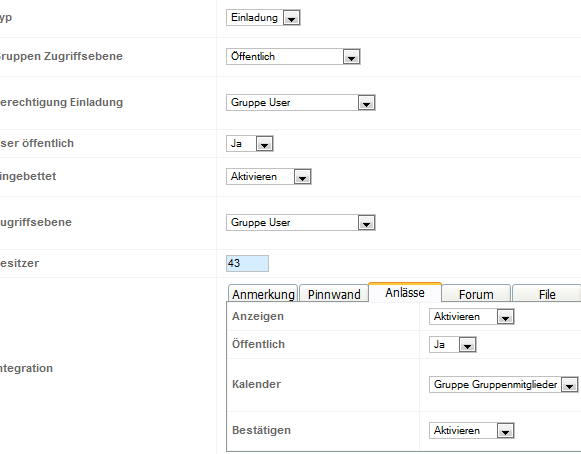Viewport: 581px width, 454px height.
Task: Open the Einladung type dropdown
Action: click(263, 18)
